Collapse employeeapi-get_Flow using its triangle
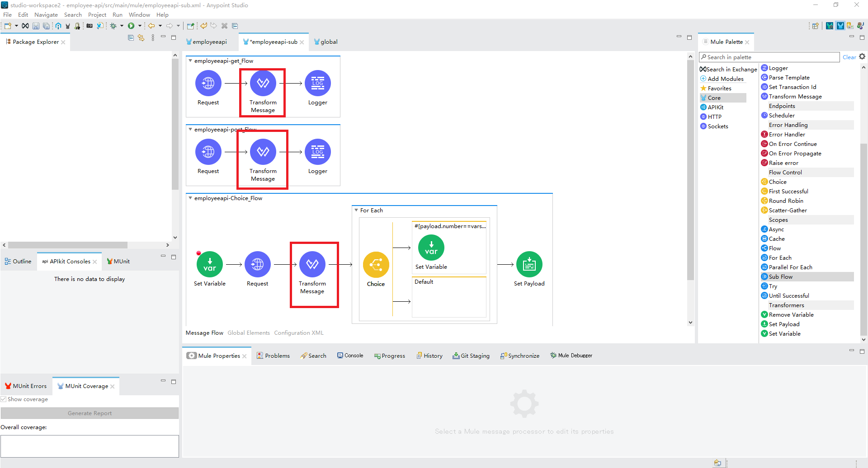868x468 pixels. click(190, 61)
